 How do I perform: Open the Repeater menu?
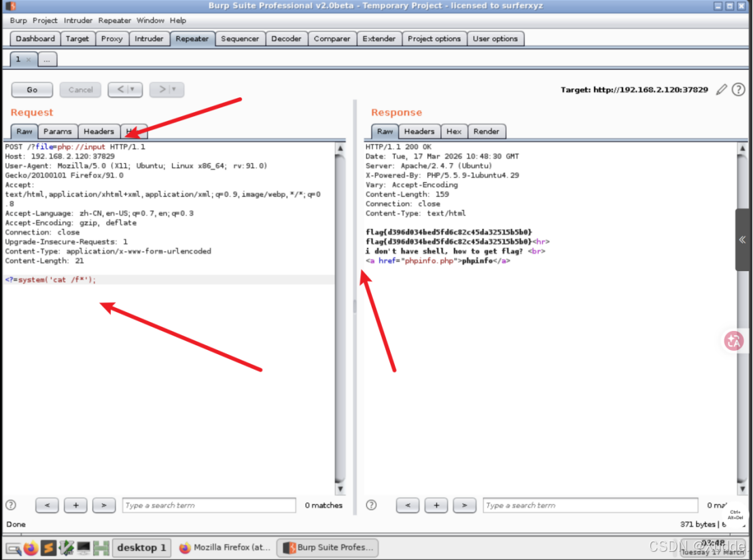click(114, 20)
